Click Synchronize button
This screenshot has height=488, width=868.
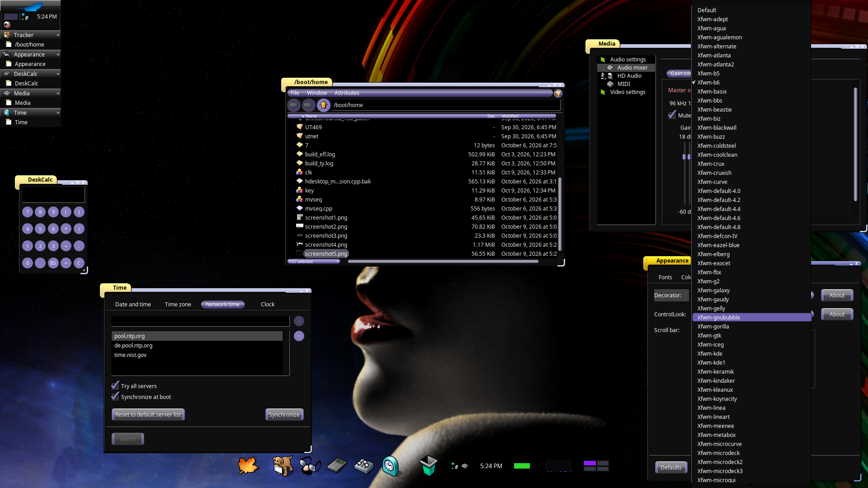pyautogui.click(x=284, y=415)
